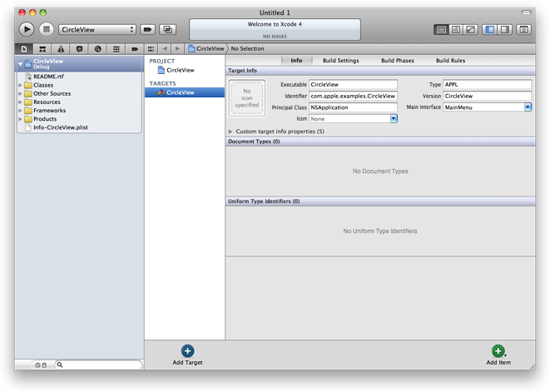Click the Stop button

(x=47, y=29)
